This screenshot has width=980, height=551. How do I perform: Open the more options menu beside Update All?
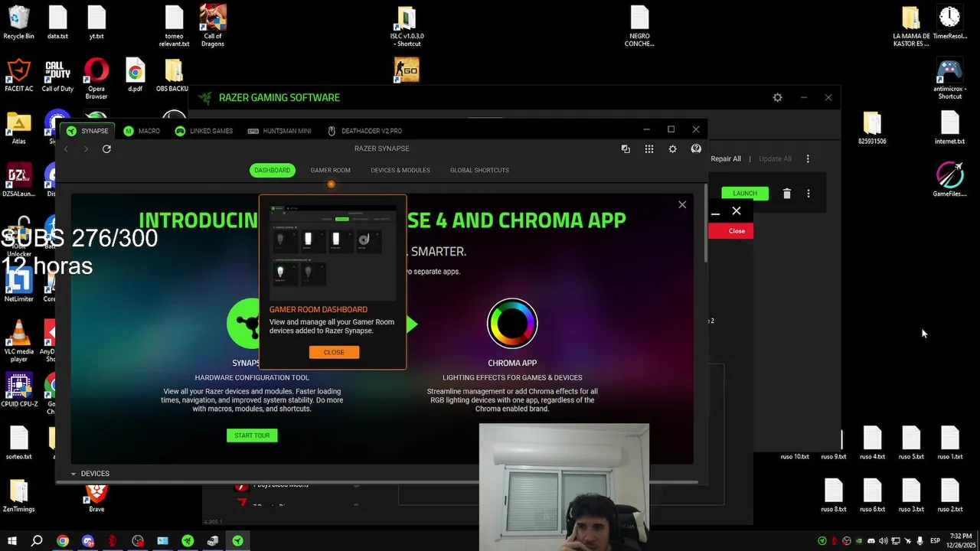[808, 158]
